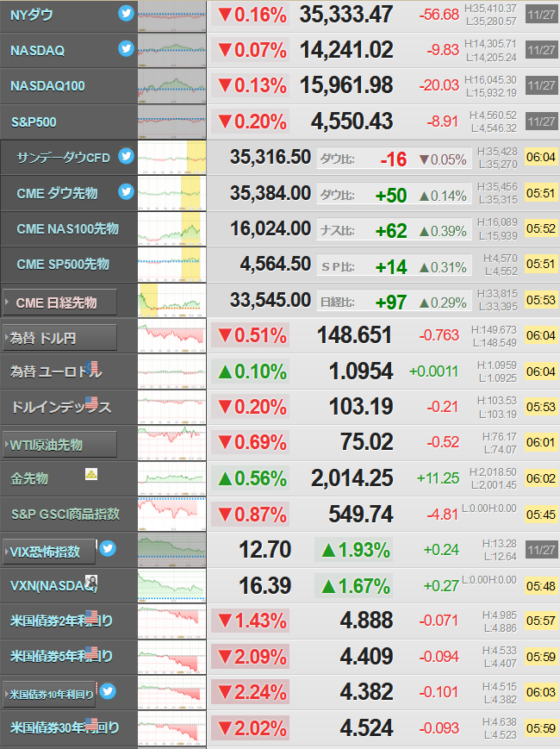
Task: Click the gold futures price 2,014.25
Action: pyautogui.click(x=352, y=477)
